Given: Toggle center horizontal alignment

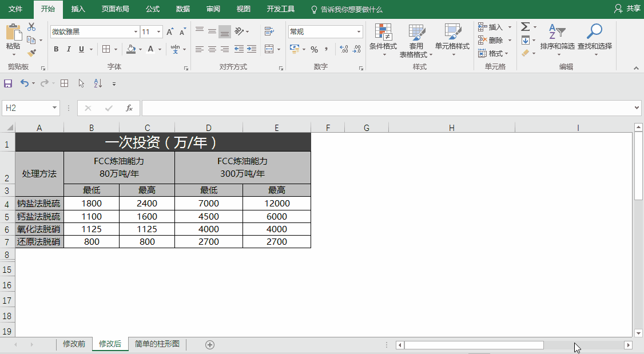Looking at the screenshot, I should pos(212,50).
